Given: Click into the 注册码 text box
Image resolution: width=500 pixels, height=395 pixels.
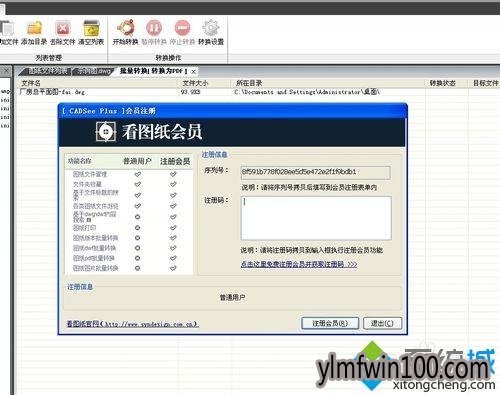Looking at the screenshot, I should [316, 218].
